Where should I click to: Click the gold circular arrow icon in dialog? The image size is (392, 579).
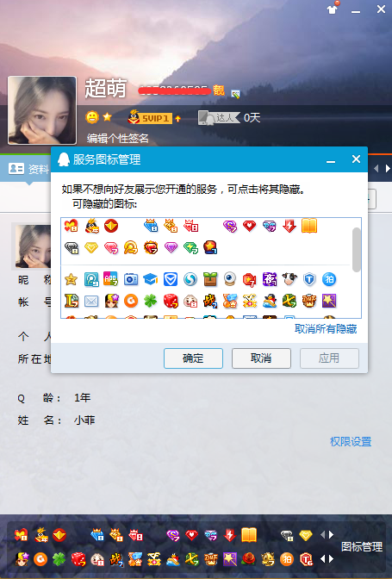pyautogui.click(x=131, y=248)
